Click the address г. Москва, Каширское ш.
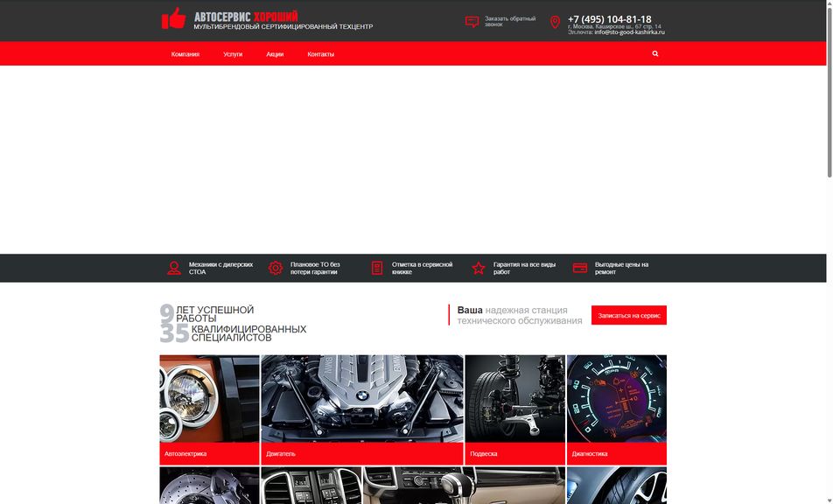 pyautogui.click(x=614, y=26)
